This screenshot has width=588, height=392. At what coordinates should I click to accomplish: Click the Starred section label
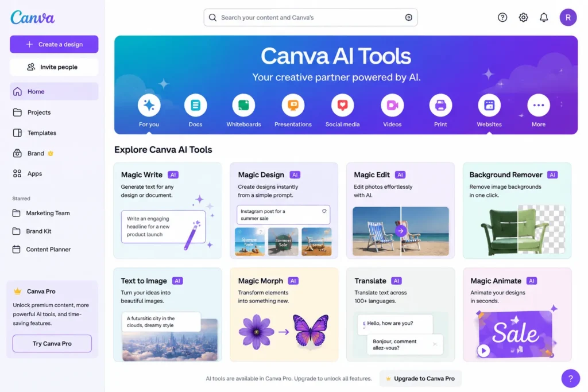click(21, 198)
